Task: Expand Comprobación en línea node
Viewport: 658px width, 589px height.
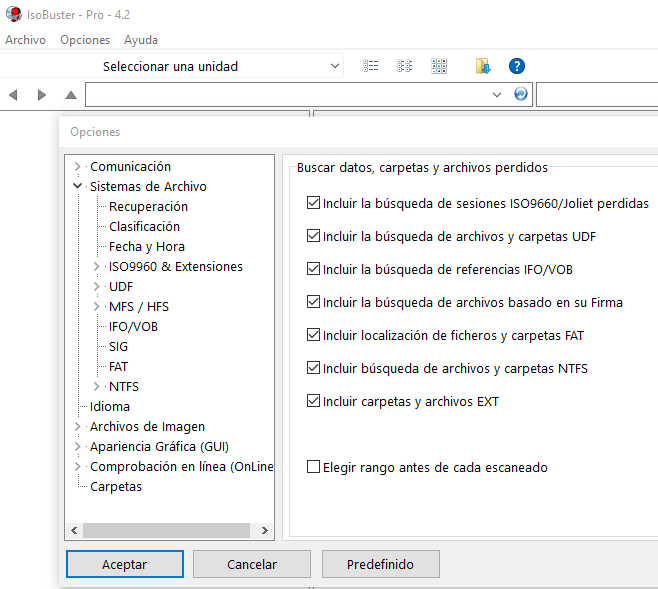Action: (x=78, y=467)
